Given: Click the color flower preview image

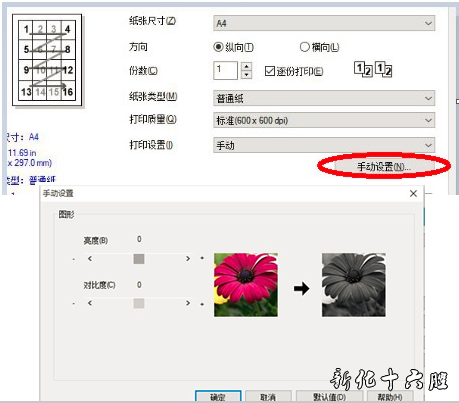Looking at the screenshot, I should click(x=246, y=285).
